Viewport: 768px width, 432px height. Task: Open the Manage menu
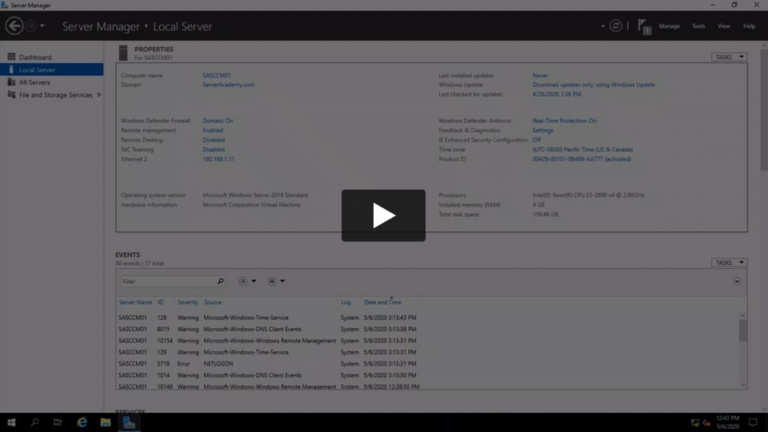coord(669,26)
